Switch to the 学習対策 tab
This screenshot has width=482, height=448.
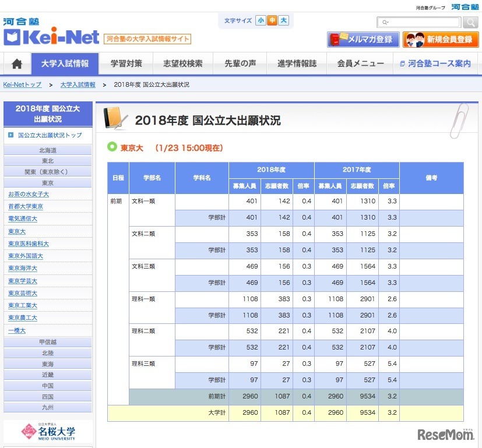[x=125, y=64]
